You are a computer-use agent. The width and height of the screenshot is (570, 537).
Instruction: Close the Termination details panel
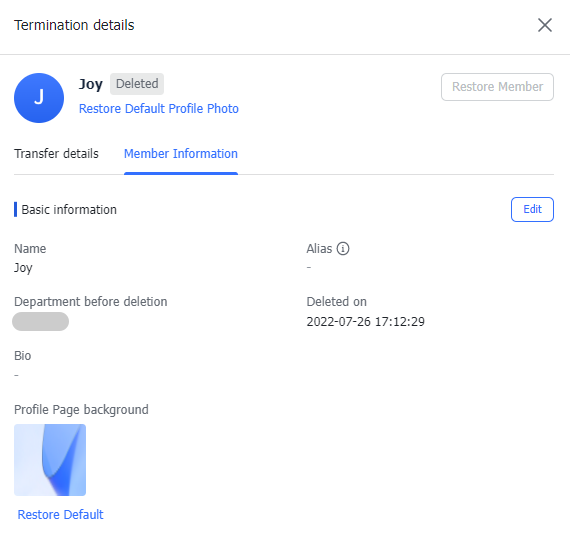(545, 25)
